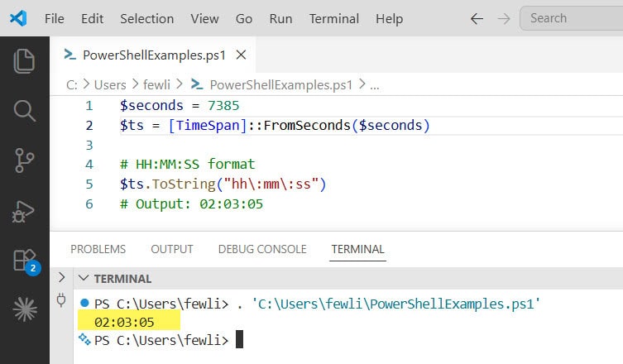Click line number 2 in the gutter
Image resolution: width=623 pixels, height=364 pixels.
click(89, 125)
